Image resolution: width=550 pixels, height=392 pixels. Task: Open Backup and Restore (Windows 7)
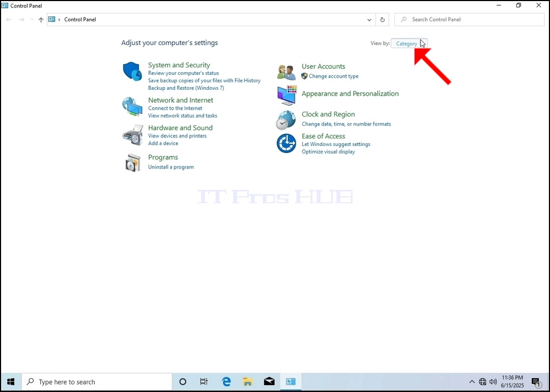(x=186, y=88)
